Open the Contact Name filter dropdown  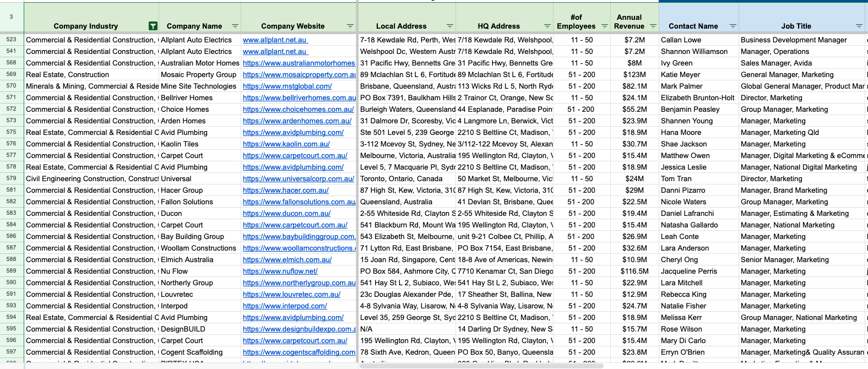[733, 26]
